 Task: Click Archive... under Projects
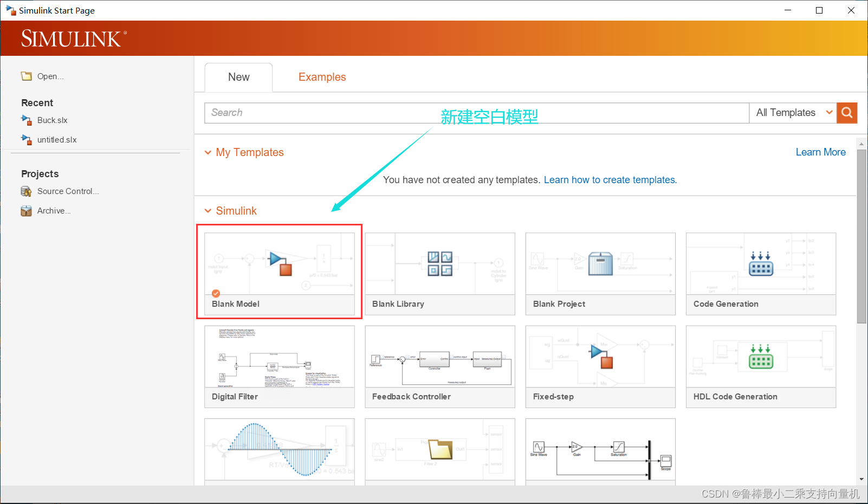click(x=54, y=211)
